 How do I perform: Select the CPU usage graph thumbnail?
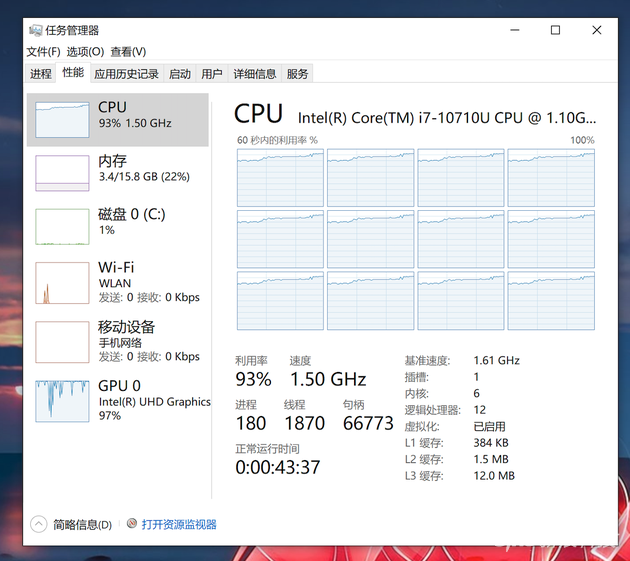(x=62, y=120)
